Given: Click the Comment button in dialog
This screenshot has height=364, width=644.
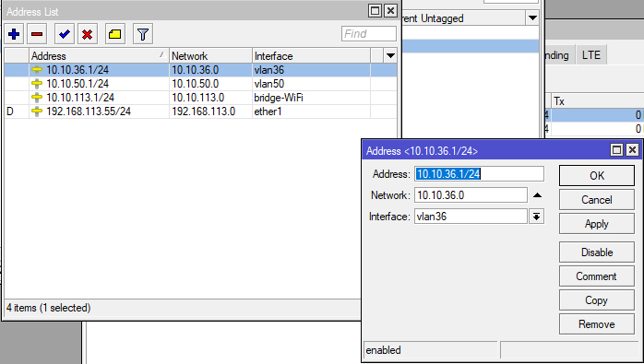Looking at the screenshot, I should point(597,276).
